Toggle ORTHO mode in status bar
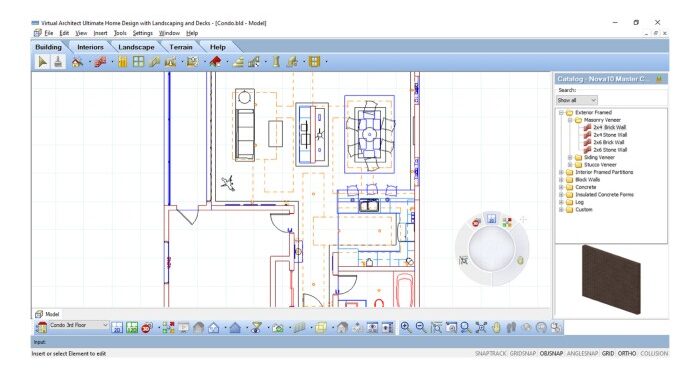The width and height of the screenshot is (700, 375). [x=627, y=354]
